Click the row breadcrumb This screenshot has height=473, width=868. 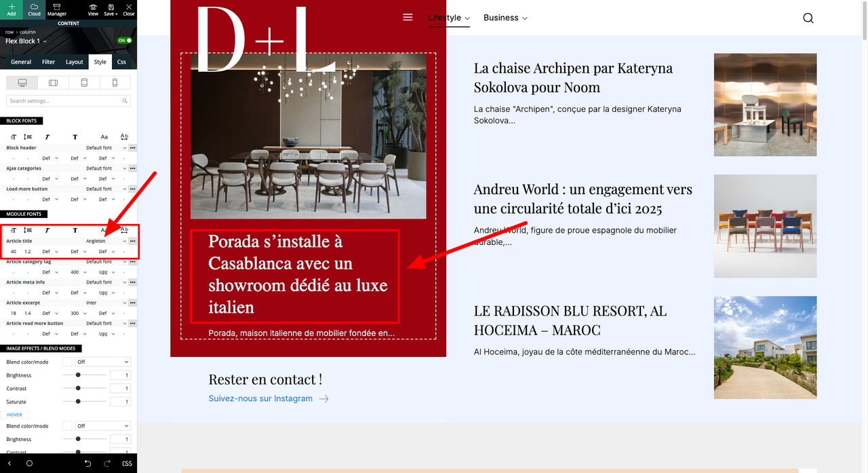[x=9, y=32]
